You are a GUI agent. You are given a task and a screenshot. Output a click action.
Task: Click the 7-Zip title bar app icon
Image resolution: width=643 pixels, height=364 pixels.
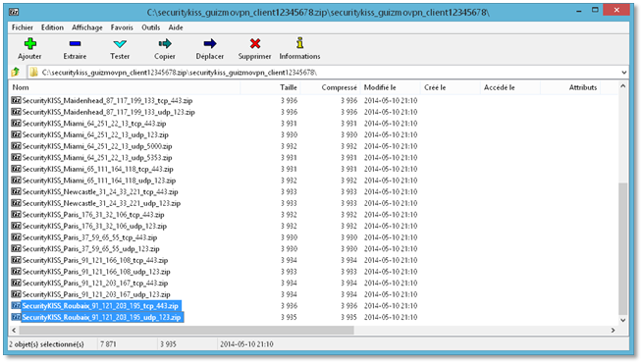coord(14,12)
